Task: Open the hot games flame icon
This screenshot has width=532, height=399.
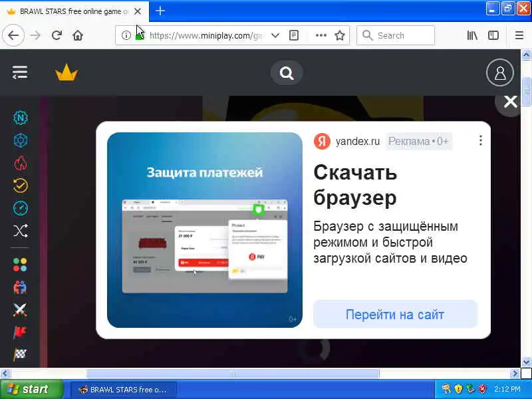Action: click(21, 163)
